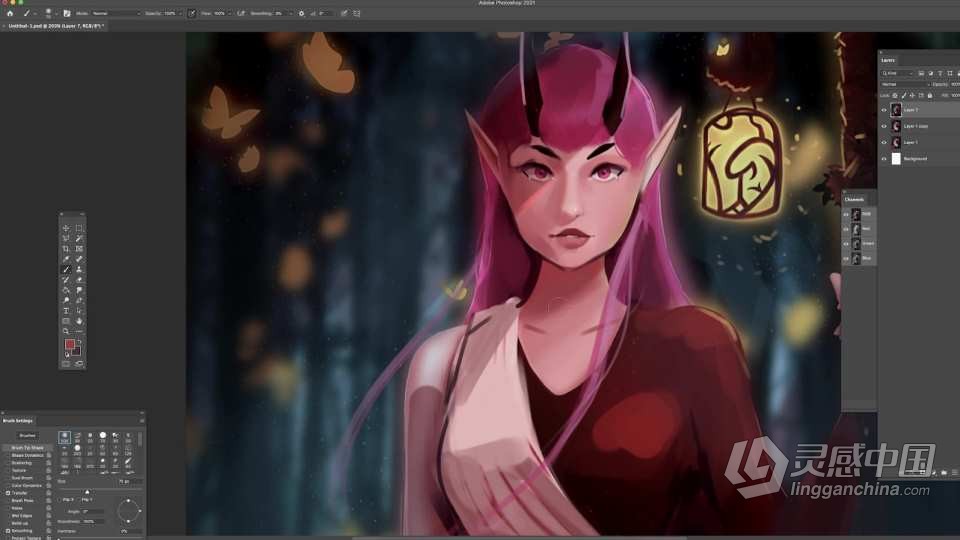This screenshot has height=540, width=960.
Task: Open the Brush Settings panel toggle in options bar
Action: [67, 13]
